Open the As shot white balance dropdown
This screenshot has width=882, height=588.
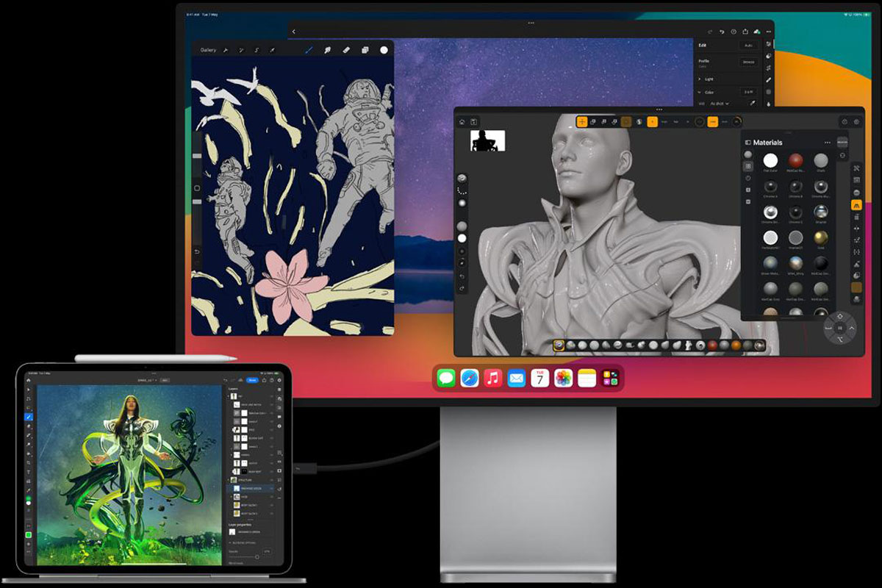[719, 104]
